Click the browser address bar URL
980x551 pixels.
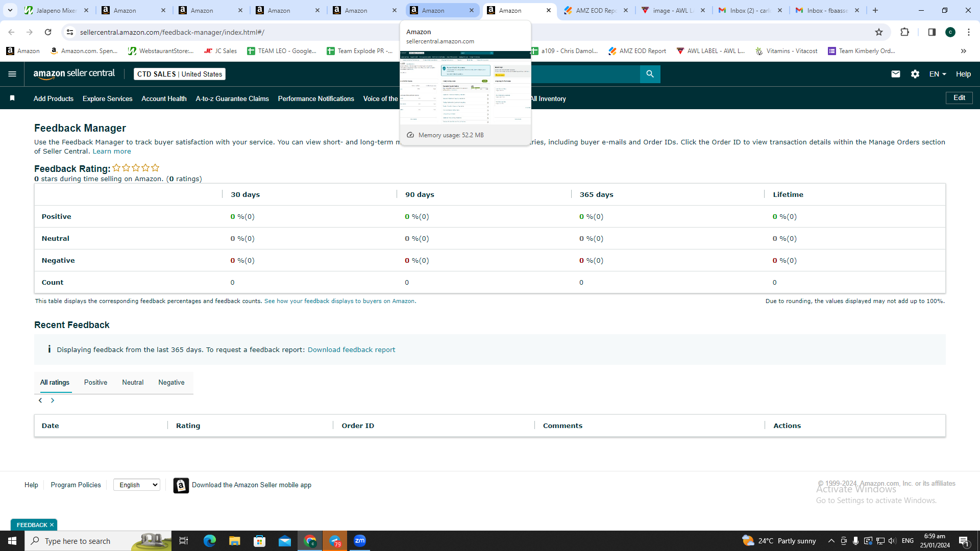[x=172, y=32]
